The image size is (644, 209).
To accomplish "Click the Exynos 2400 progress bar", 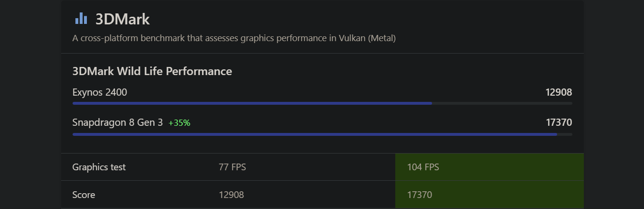I will [322, 103].
